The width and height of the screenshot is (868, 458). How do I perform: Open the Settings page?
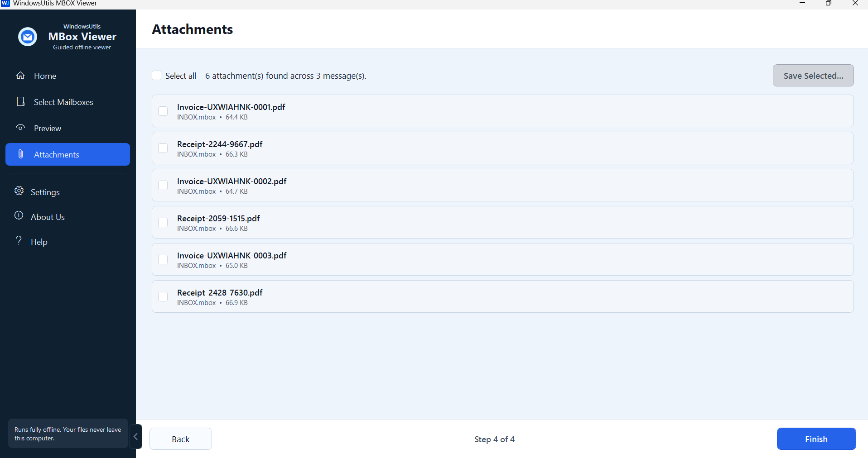point(68,192)
